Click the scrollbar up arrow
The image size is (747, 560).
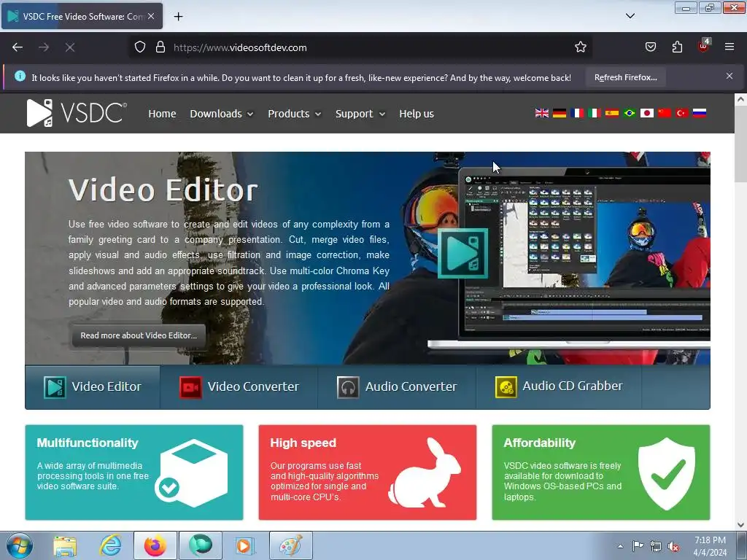[740, 99]
